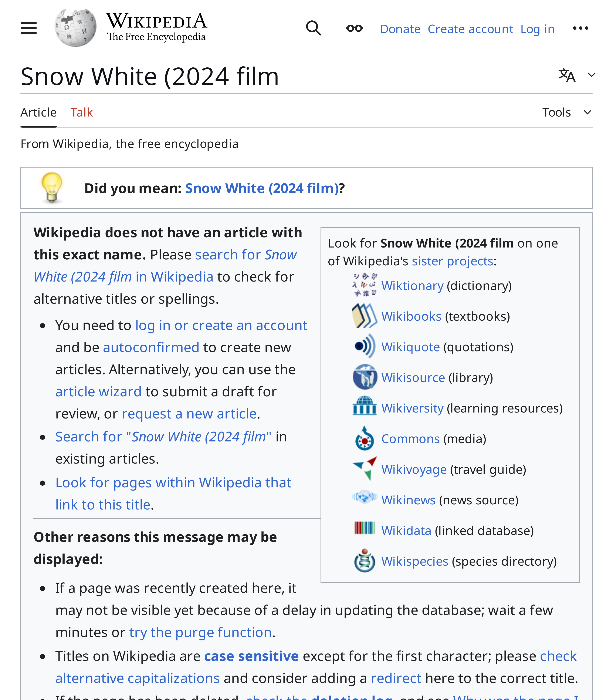Open the article wizard link
Image resolution: width=613 pixels, height=700 pixels.
pyautogui.click(x=98, y=392)
